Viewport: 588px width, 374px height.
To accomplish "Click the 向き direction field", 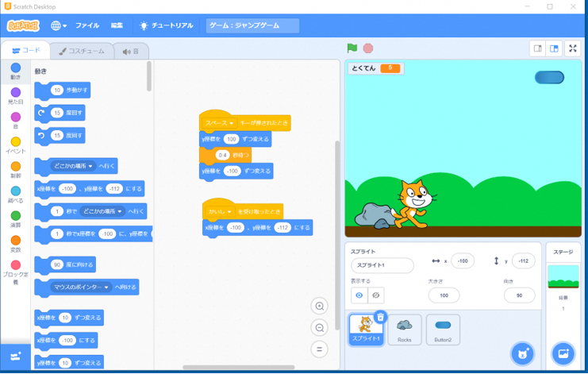I will pyautogui.click(x=520, y=295).
